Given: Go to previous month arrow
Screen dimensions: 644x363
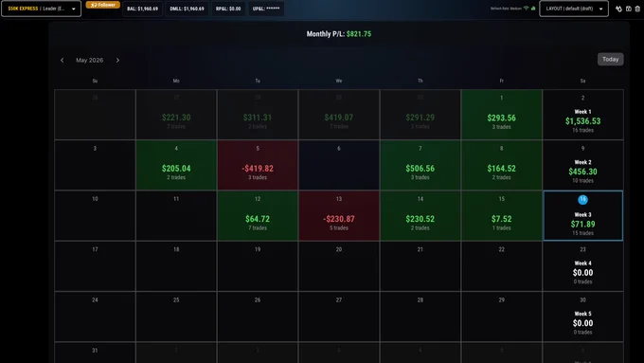Looking at the screenshot, I should (x=62, y=60).
